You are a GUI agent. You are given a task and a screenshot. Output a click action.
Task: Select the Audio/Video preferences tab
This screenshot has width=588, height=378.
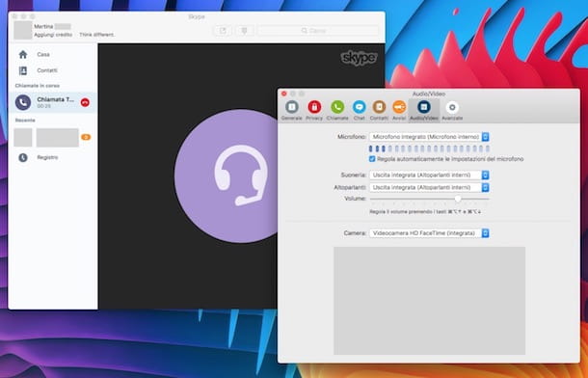424,110
